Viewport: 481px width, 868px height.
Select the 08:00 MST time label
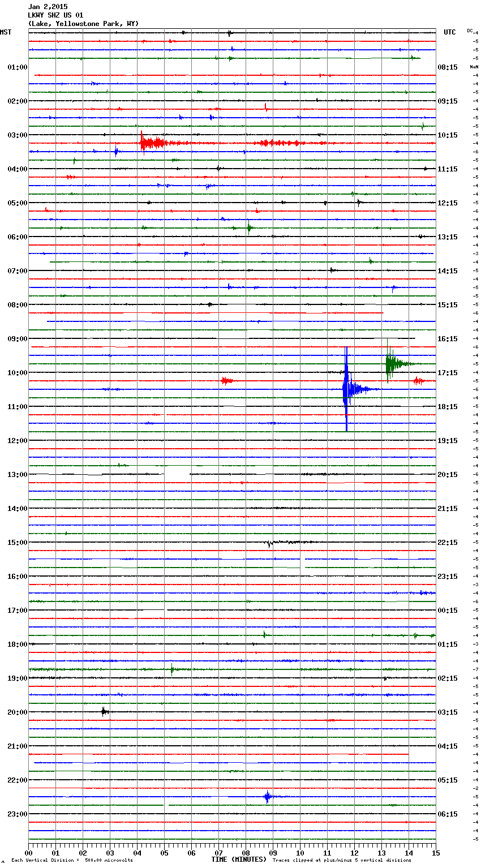point(18,305)
